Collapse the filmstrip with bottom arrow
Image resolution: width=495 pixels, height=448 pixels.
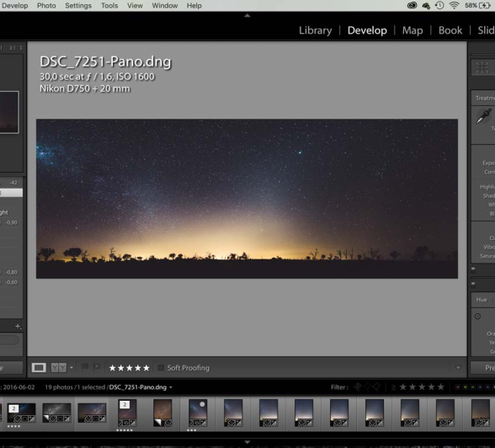click(247, 442)
